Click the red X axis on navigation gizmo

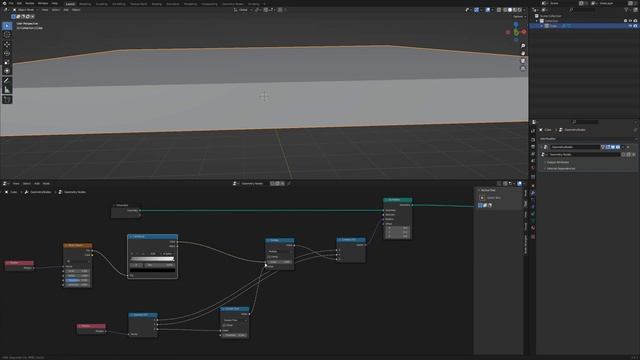(524, 31)
